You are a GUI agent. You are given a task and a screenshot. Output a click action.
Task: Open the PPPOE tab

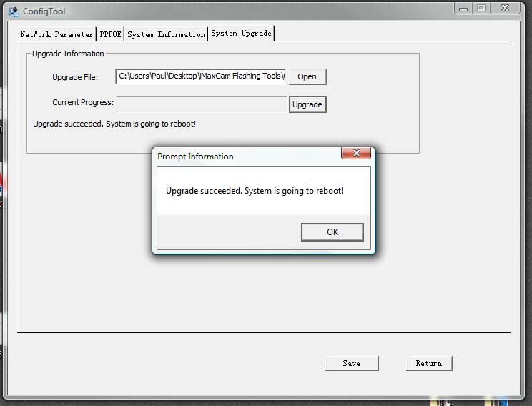(x=110, y=34)
